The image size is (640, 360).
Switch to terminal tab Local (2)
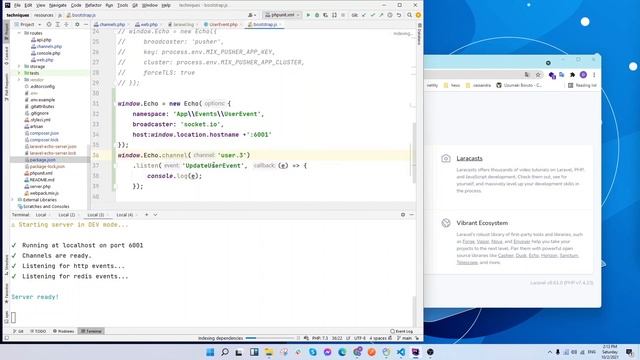click(67, 214)
